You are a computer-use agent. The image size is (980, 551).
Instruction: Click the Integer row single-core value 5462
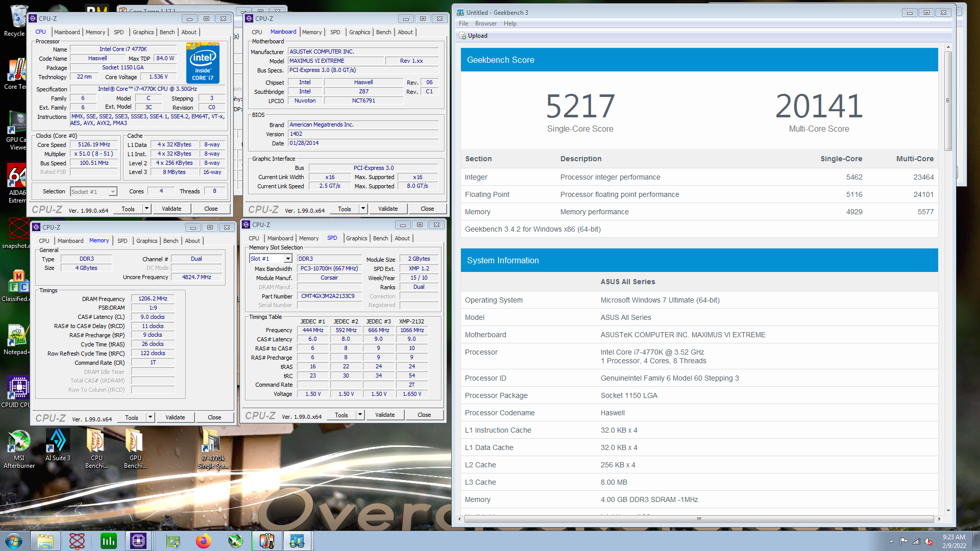854,177
